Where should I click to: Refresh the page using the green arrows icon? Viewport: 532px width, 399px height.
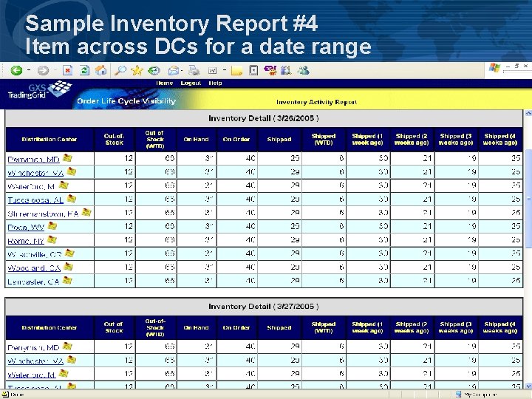(84, 71)
